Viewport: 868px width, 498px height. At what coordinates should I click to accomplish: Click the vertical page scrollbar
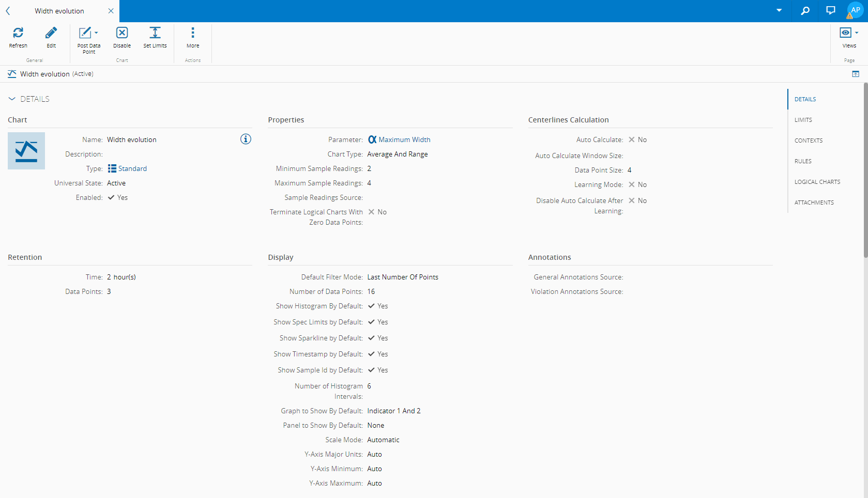865,170
